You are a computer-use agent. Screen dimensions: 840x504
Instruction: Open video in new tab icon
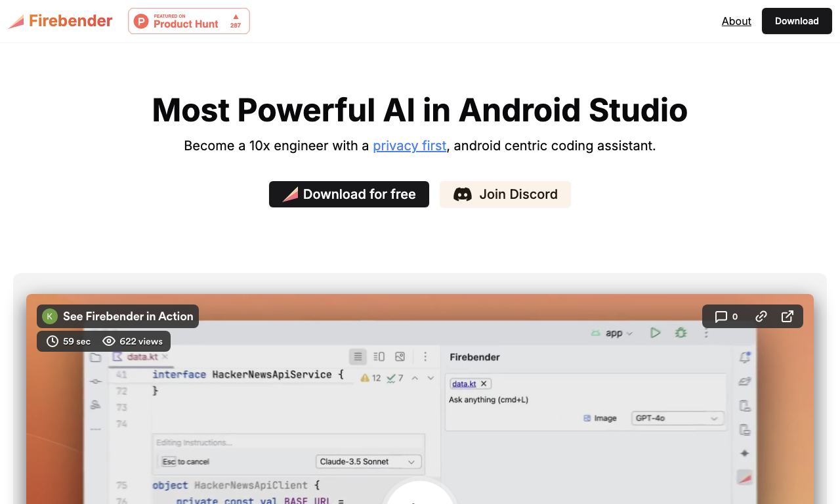click(x=787, y=316)
